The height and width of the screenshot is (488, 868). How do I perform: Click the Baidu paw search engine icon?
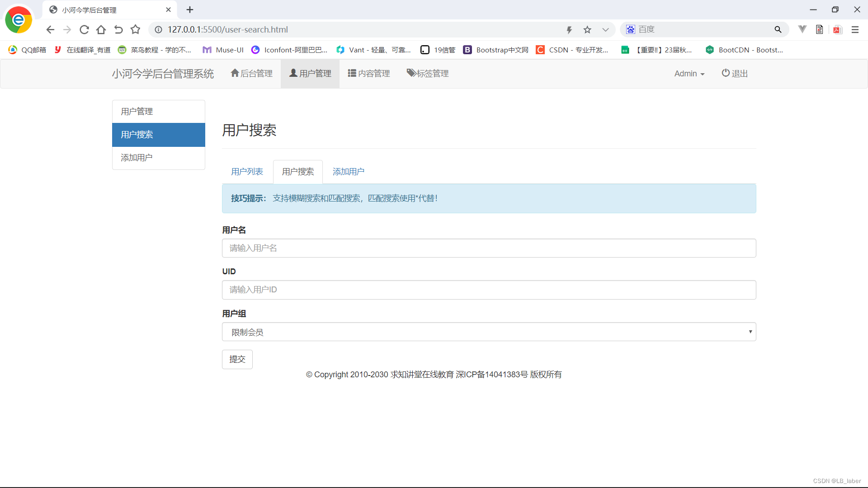coord(631,29)
